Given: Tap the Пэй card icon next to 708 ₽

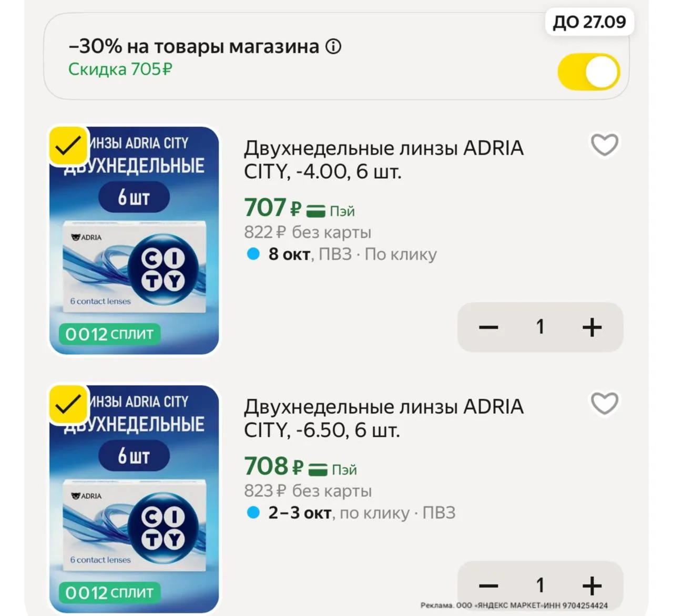Looking at the screenshot, I should (318, 470).
